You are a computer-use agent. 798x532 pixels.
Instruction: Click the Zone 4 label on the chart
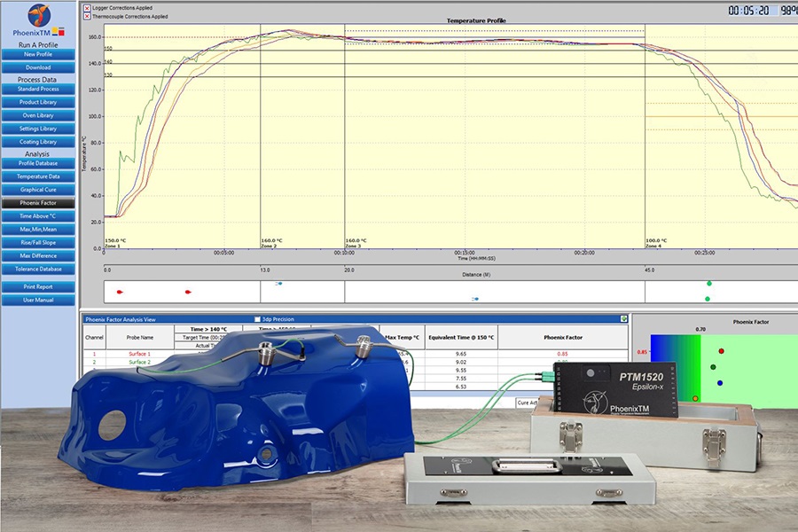point(653,246)
